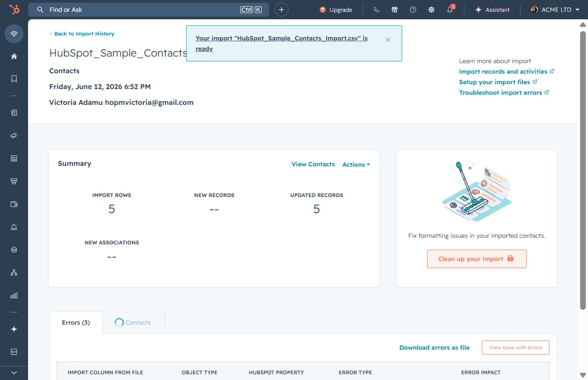The width and height of the screenshot is (588, 380).
Task: Open the Marketplace storefront icon
Action: point(395,10)
